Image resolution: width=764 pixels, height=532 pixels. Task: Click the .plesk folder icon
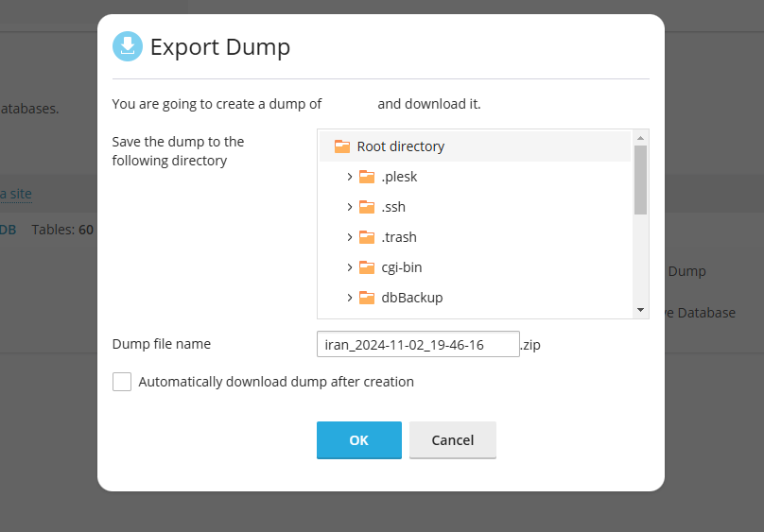coord(367,177)
